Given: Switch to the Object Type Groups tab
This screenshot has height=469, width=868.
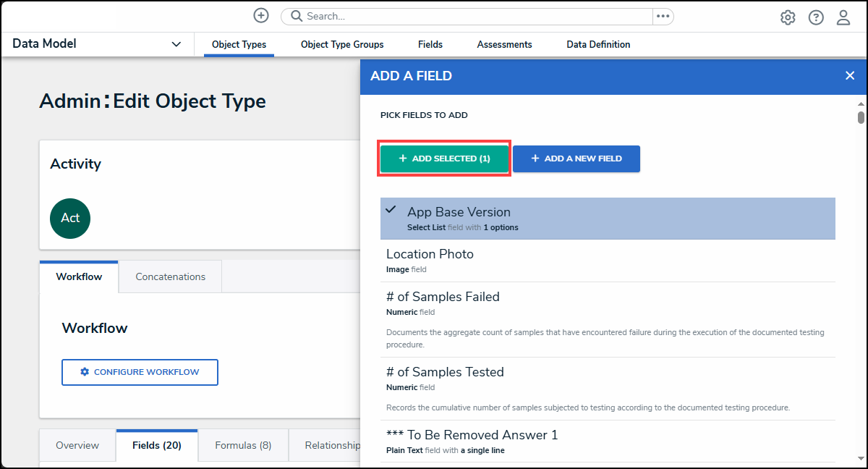Looking at the screenshot, I should tap(342, 45).
